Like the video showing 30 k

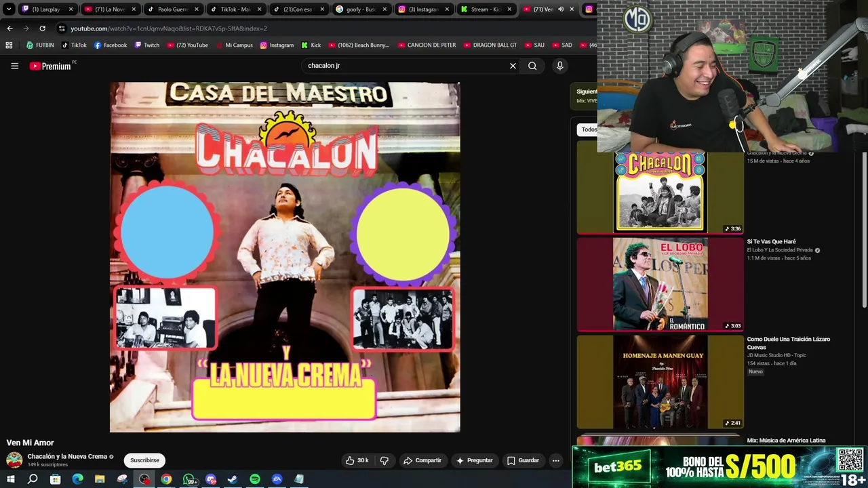(x=357, y=460)
